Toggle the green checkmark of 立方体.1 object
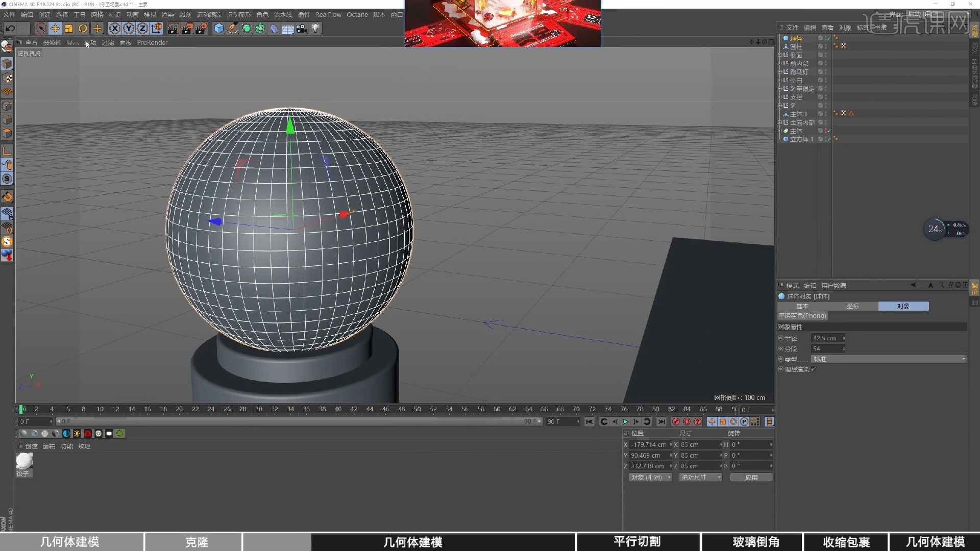980x551 pixels. click(x=829, y=139)
